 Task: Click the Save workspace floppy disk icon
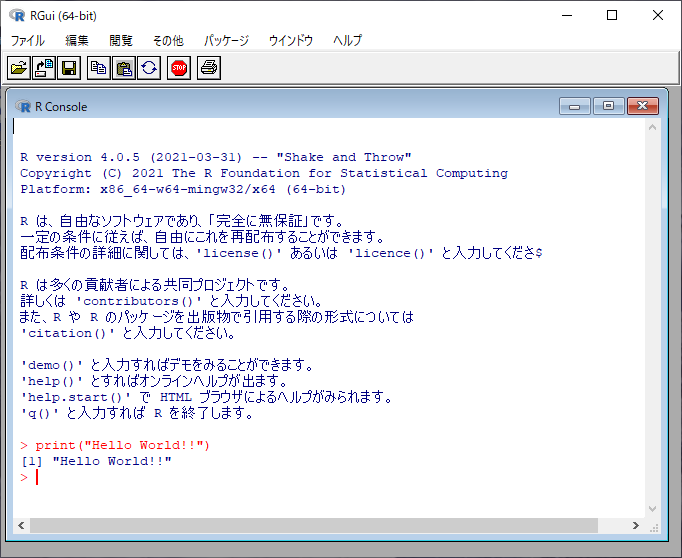(69, 68)
